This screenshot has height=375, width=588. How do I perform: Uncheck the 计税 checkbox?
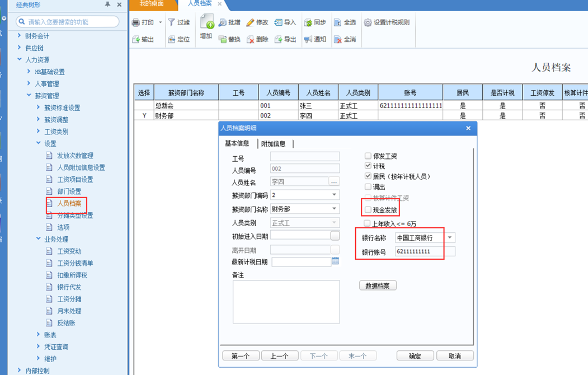tap(368, 166)
